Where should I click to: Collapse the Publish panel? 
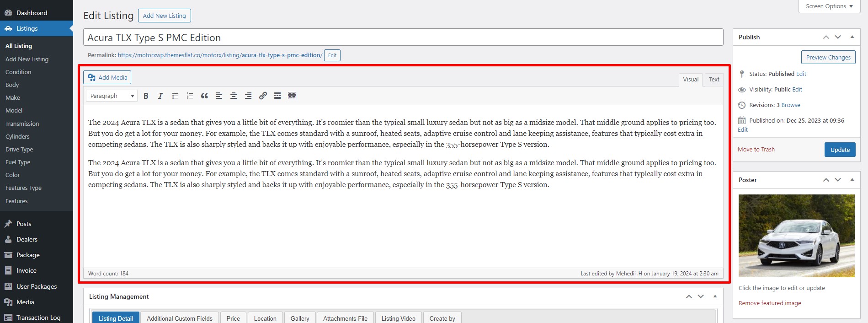click(x=852, y=37)
